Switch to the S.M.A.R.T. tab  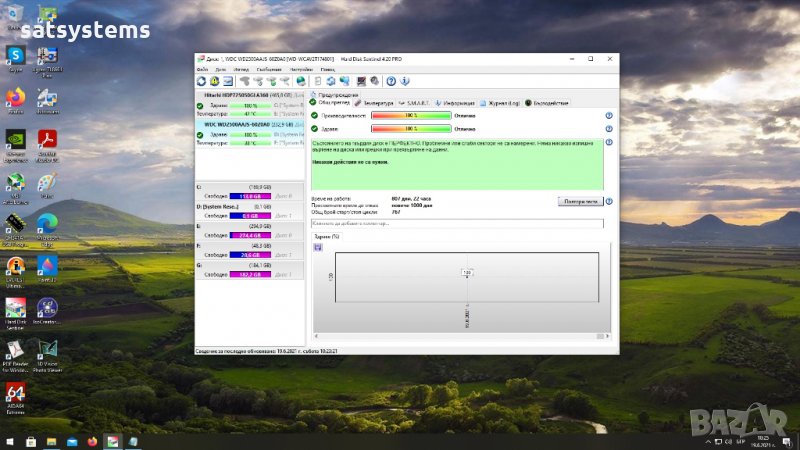click(x=414, y=103)
